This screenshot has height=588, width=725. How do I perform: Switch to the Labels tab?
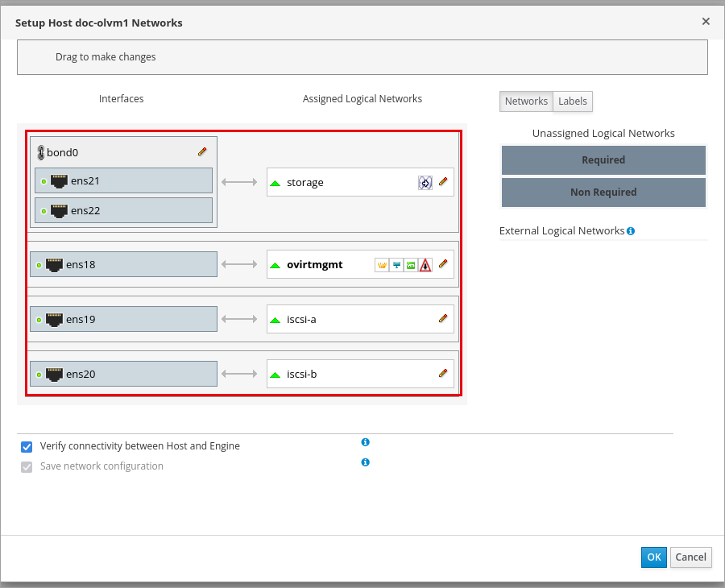[573, 101]
